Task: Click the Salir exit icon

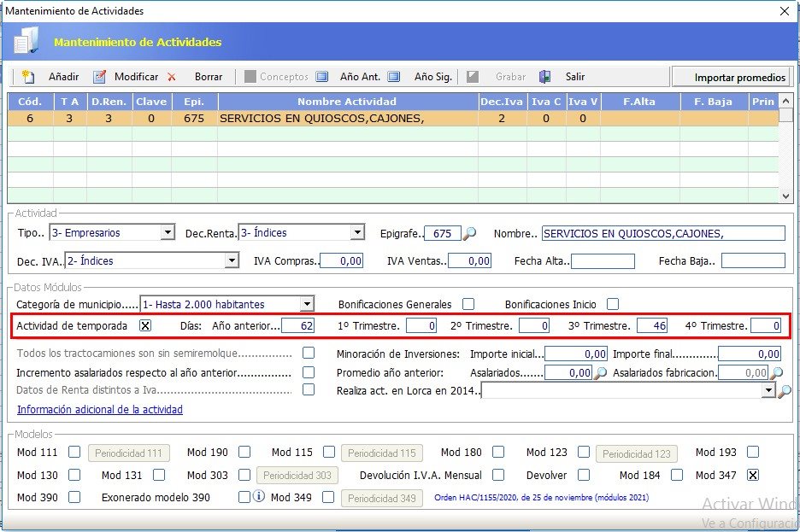Action: point(545,77)
